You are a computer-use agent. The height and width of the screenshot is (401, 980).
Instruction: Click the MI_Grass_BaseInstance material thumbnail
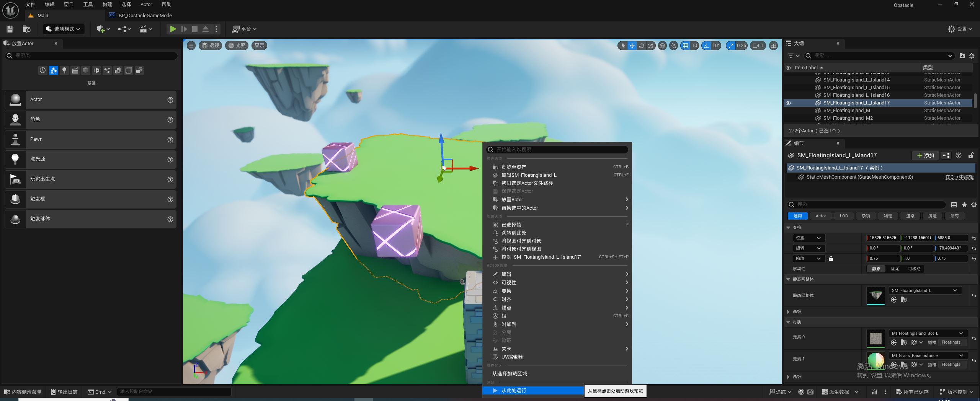pyautogui.click(x=875, y=360)
